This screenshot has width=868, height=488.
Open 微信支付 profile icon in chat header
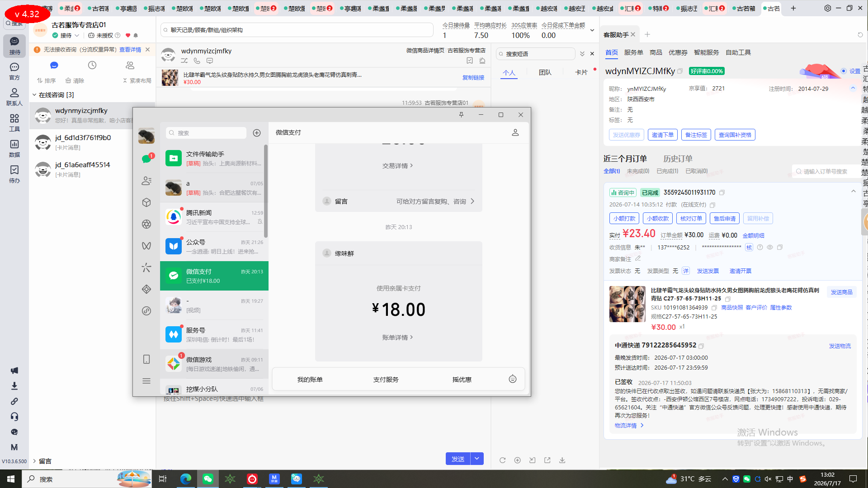tap(515, 132)
